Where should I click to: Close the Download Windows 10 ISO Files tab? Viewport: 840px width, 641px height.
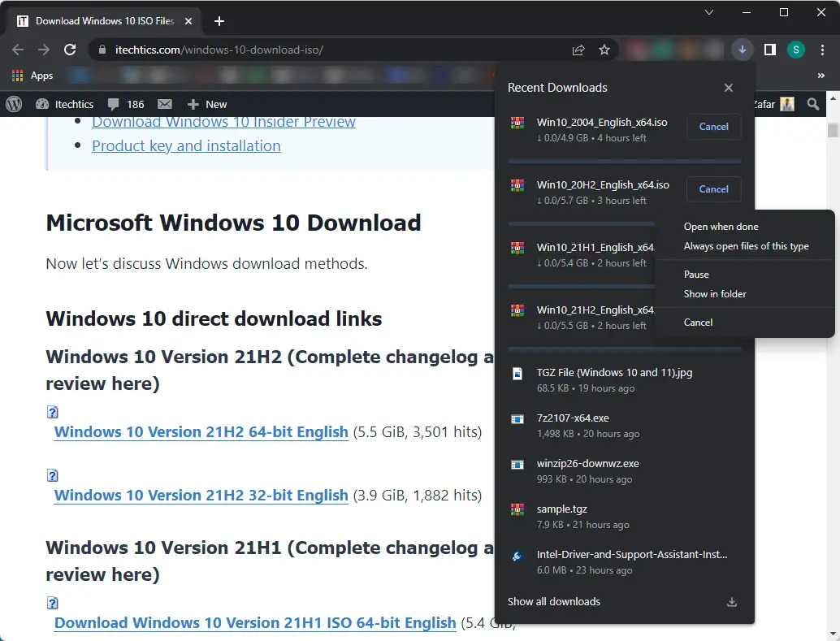[188, 21]
